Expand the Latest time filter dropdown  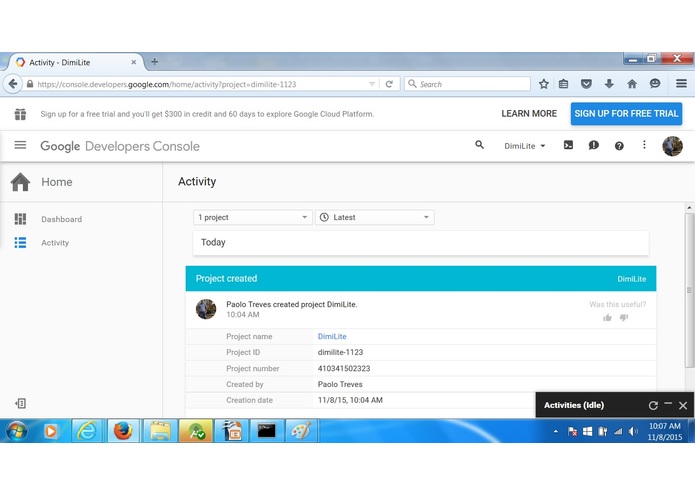click(375, 218)
